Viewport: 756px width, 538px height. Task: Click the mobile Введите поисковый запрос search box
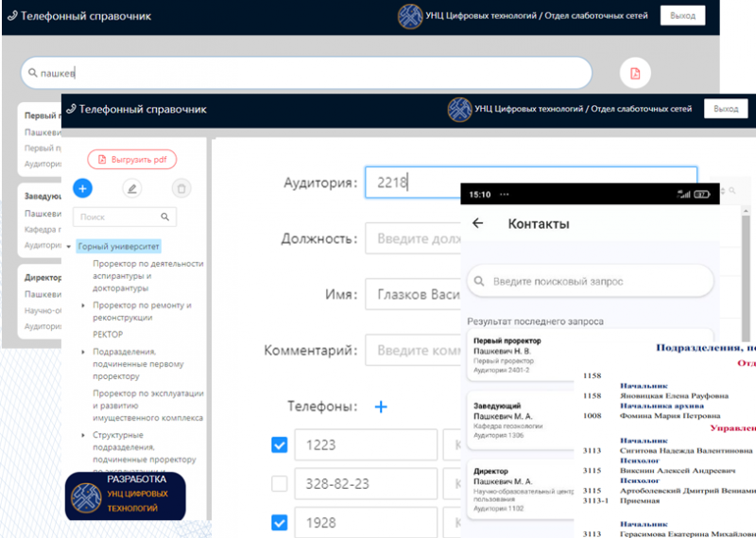(x=591, y=281)
